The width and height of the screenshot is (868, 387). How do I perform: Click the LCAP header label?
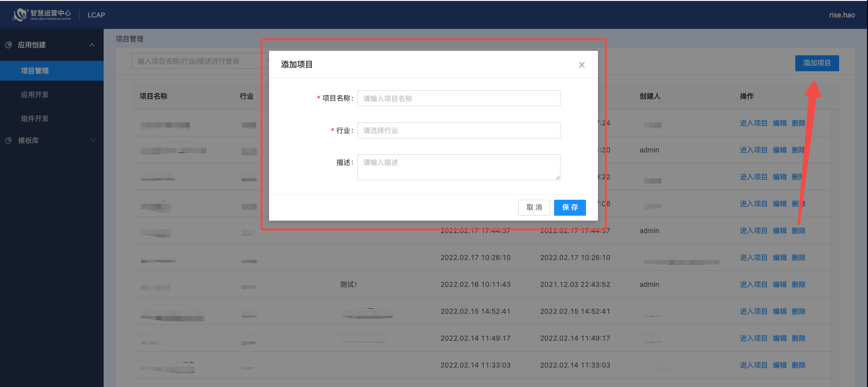96,15
